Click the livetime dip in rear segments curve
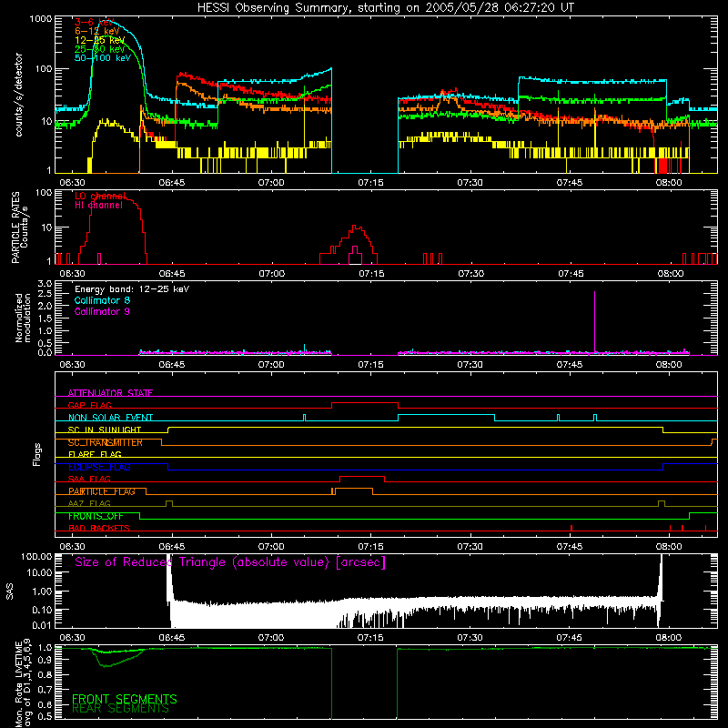728x728 pixels. 107,665
